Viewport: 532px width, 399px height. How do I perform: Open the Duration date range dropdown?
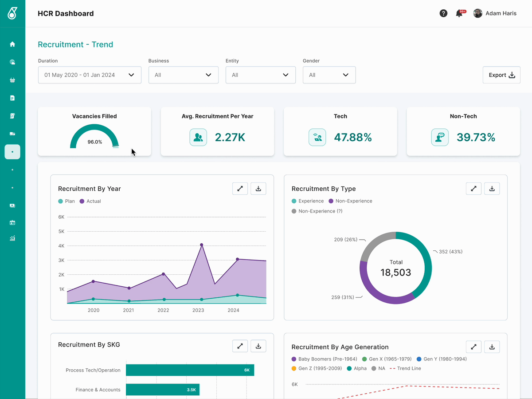click(90, 75)
